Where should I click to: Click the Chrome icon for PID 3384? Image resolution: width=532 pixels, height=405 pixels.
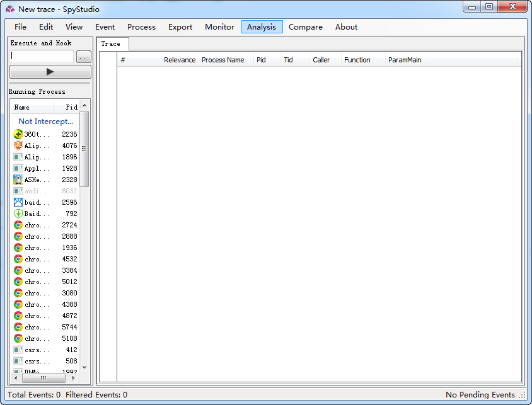pyautogui.click(x=18, y=270)
